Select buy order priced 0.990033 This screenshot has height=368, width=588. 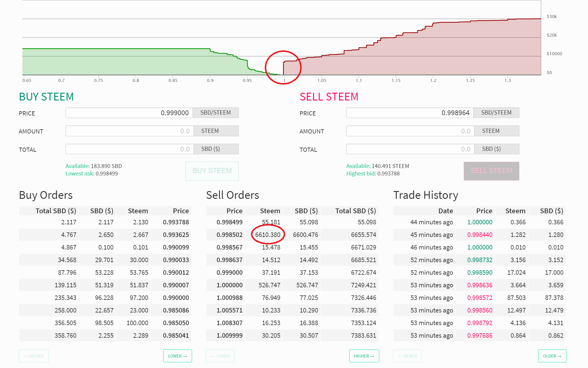tap(105, 260)
